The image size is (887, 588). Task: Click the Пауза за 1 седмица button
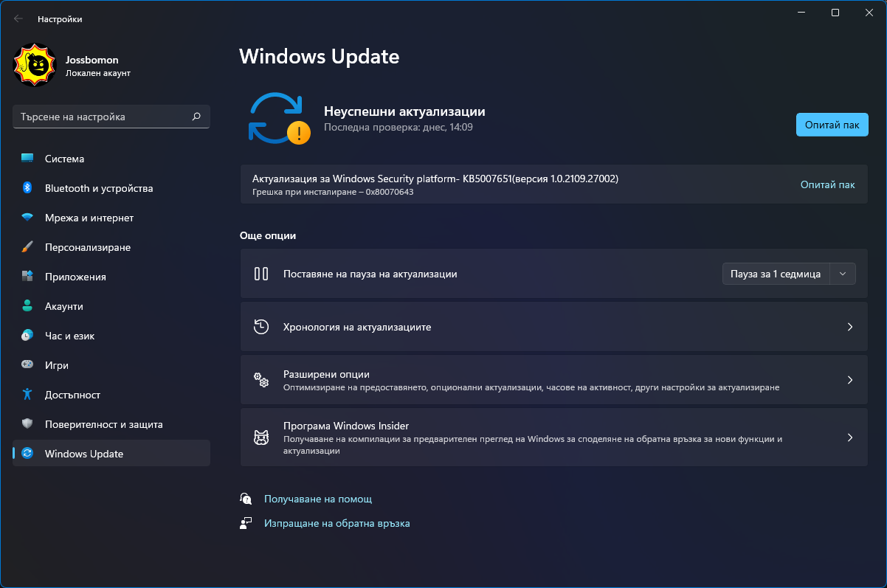[x=776, y=274]
